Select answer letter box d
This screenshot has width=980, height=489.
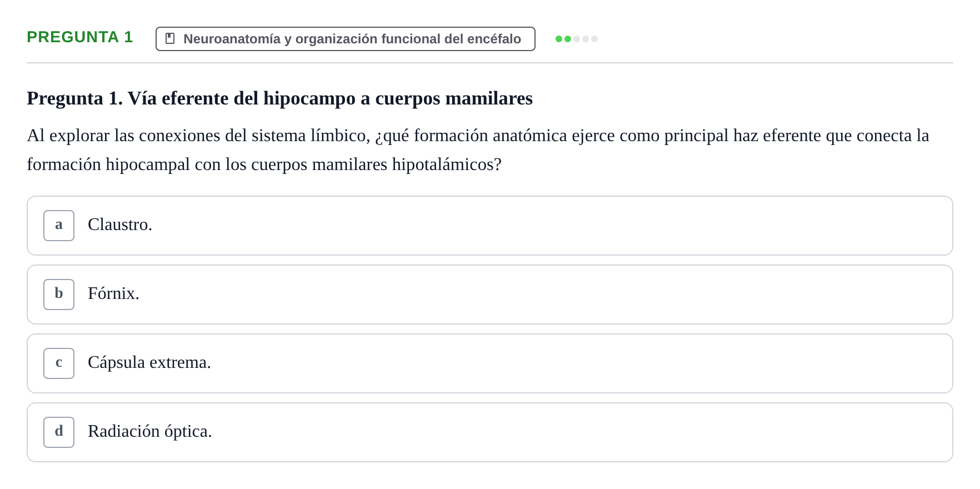pos(59,432)
